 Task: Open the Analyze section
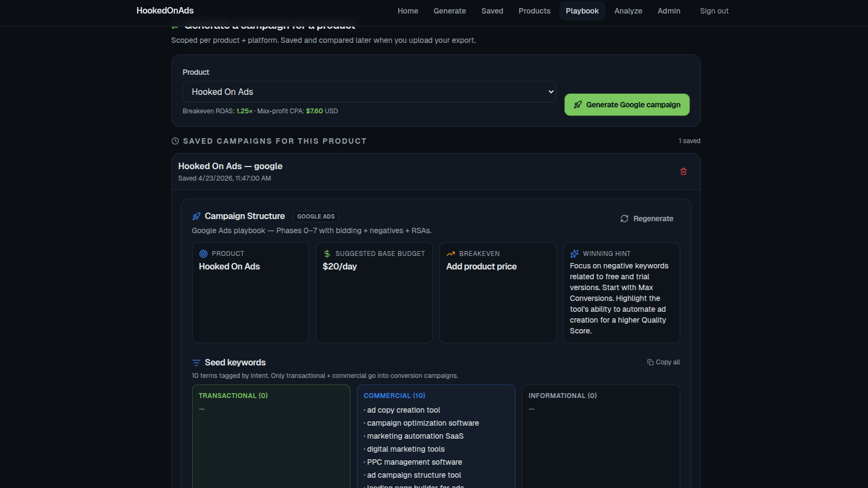tap(628, 11)
